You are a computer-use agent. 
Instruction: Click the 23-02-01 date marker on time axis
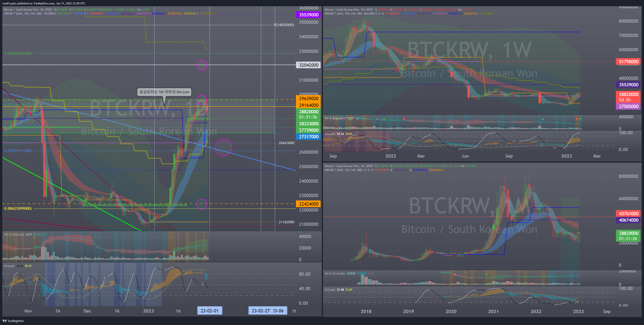210,311
